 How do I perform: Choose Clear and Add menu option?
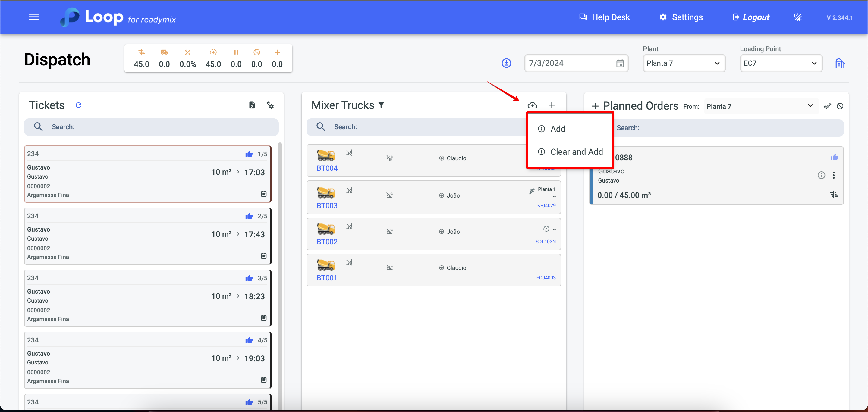[x=576, y=152]
